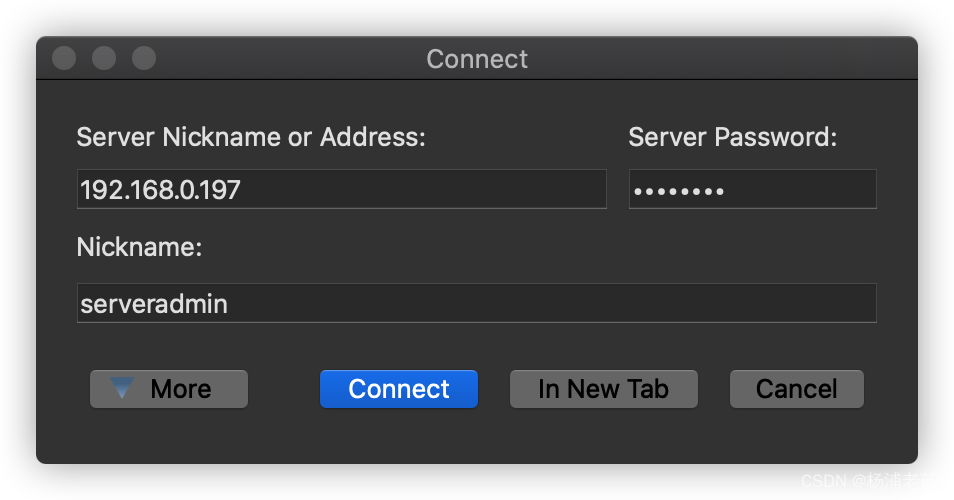Place cursor in the serveradmin text

click(154, 304)
